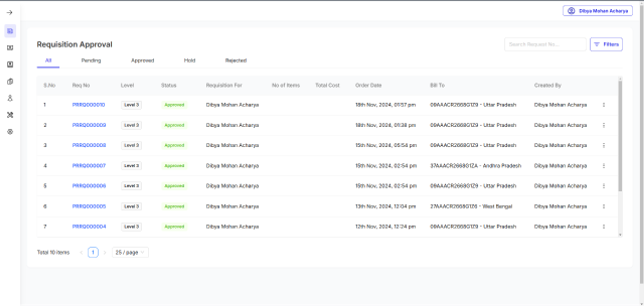The width and height of the screenshot is (644, 306).
Task: Click the bottom-most sidebar icon
Action: 10,132
